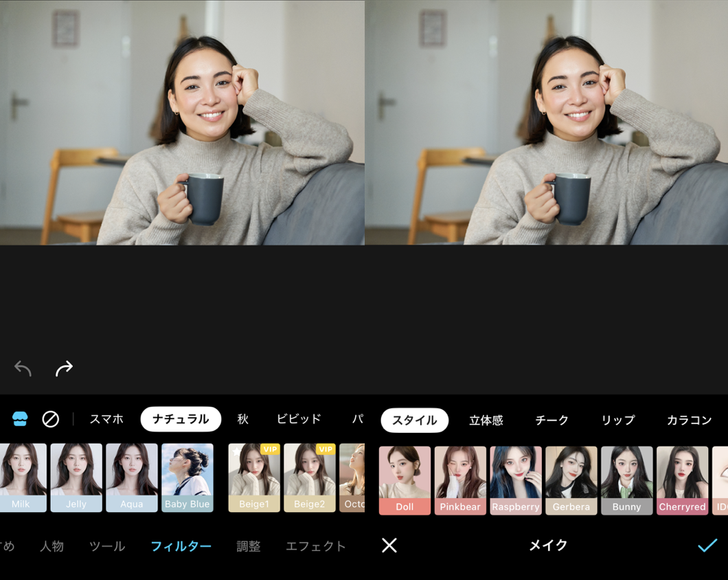Choose the Doll makeup style

pos(405,480)
